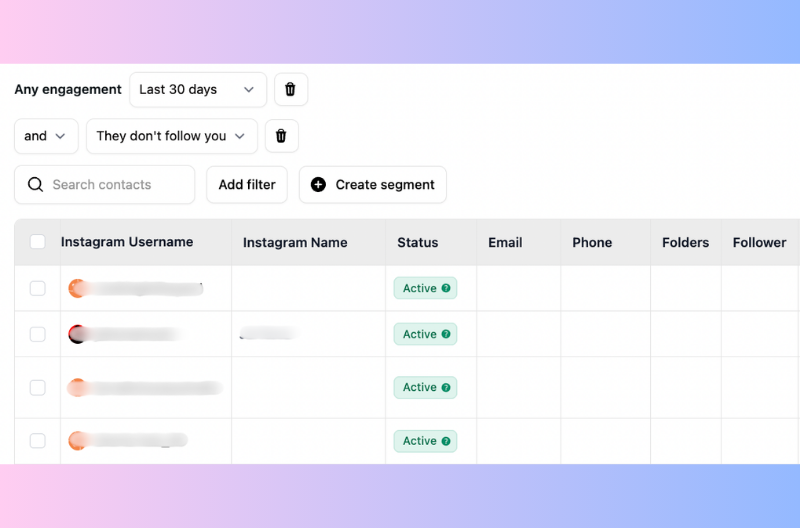This screenshot has width=800, height=528.
Task: Focus the Search contacts field
Action: [x=105, y=185]
